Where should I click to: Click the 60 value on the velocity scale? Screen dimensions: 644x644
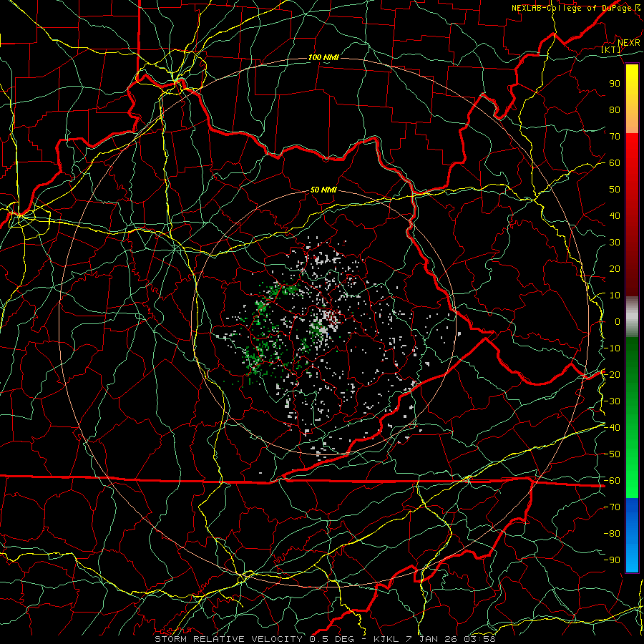[x=615, y=162]
